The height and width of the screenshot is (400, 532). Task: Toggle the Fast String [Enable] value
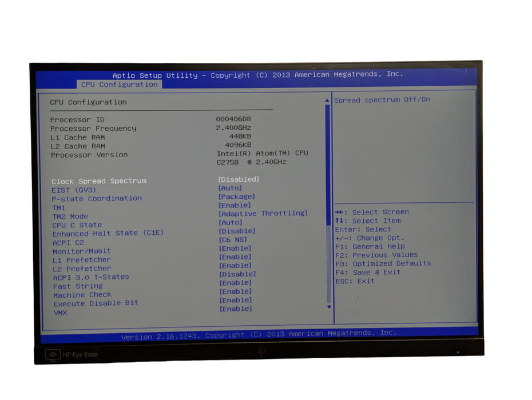click(236, 283)
